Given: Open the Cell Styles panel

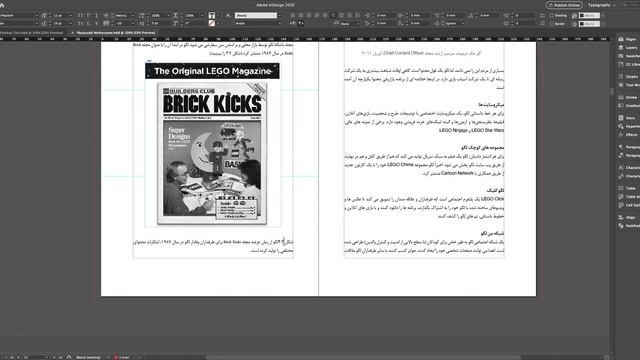Looking at the screenshot, I should pyautogui.click(x=628, y=205).
